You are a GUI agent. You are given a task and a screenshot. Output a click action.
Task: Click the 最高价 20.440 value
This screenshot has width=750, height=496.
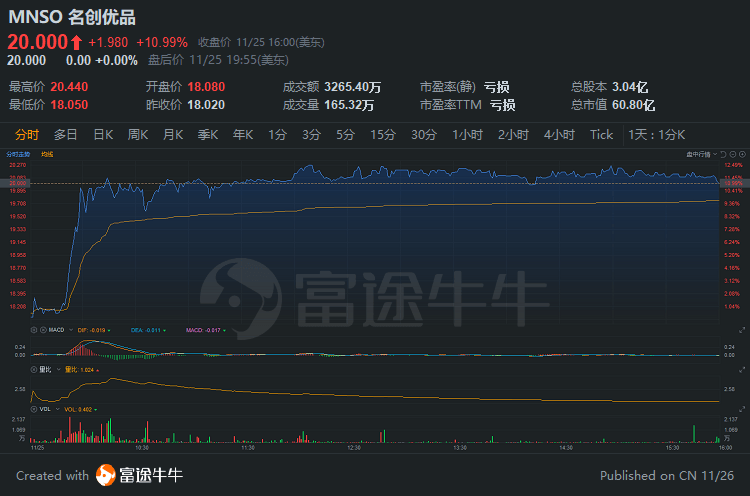tap(69, 87)
